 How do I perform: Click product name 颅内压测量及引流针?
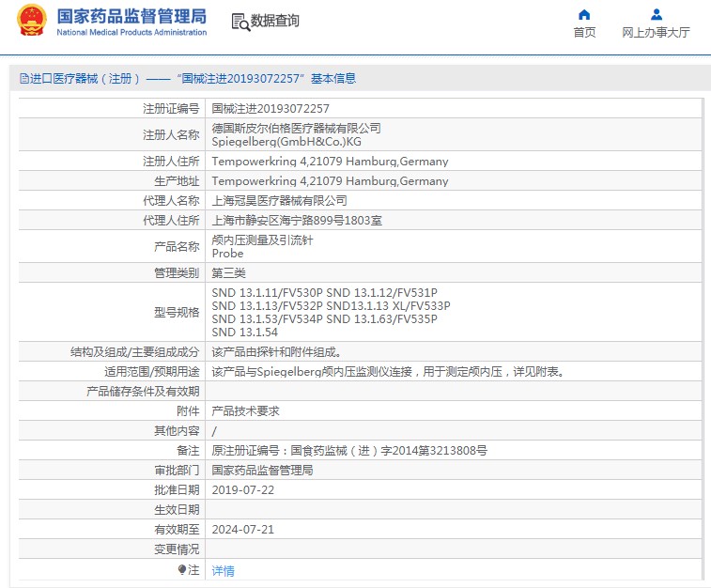pyautogui.click(x=262, y=240)
